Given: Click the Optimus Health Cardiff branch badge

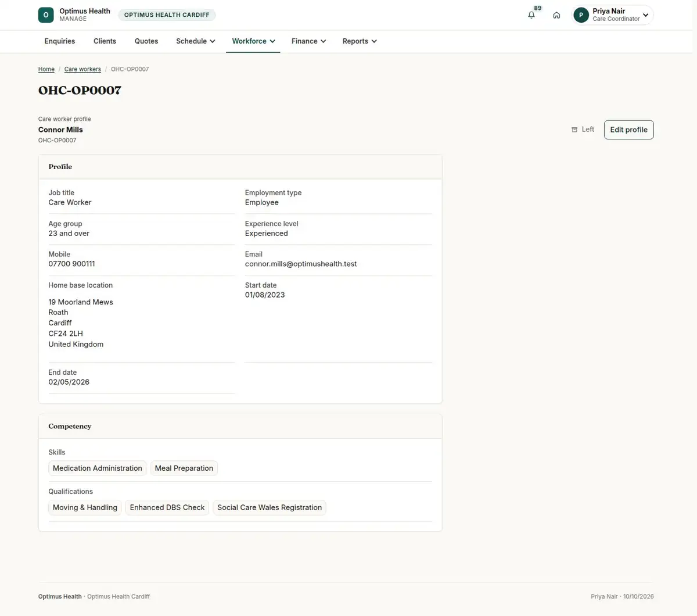Looking at the screenshot, I should (x=167, y=15).
